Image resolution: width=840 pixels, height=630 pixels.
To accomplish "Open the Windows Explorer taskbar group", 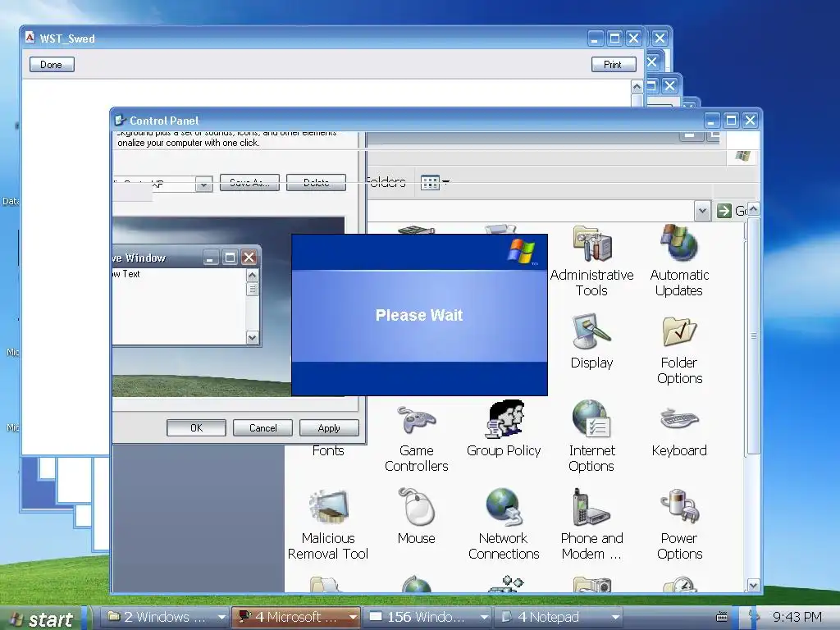I will pyautogui.click(x=166, y=617).
